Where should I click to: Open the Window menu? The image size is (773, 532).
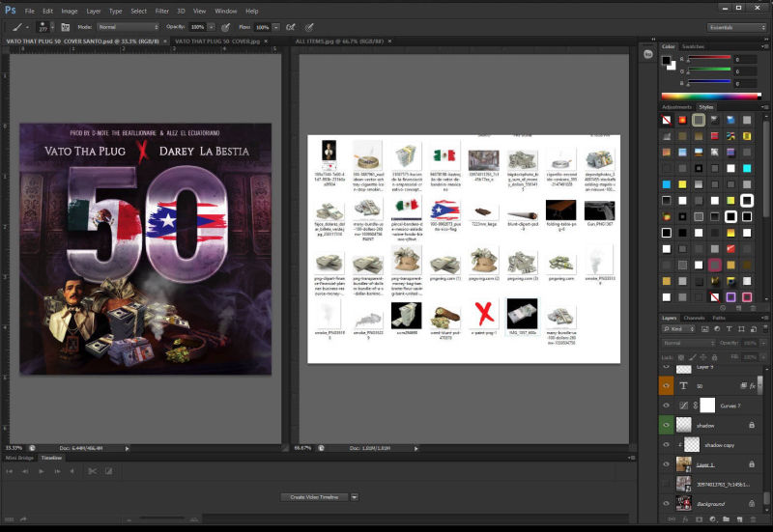click(226, 11)
